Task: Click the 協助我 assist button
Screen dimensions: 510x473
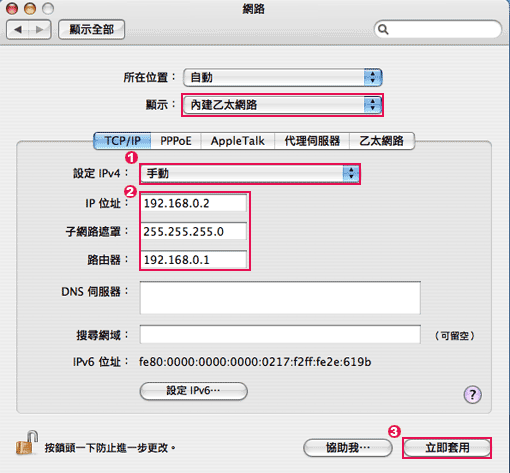Action: point(348,448)
